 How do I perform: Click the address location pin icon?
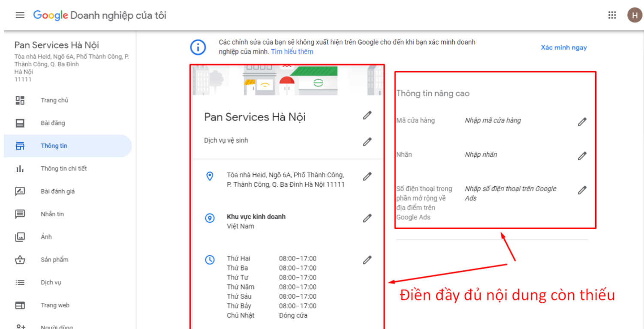(x=210, y=176)
